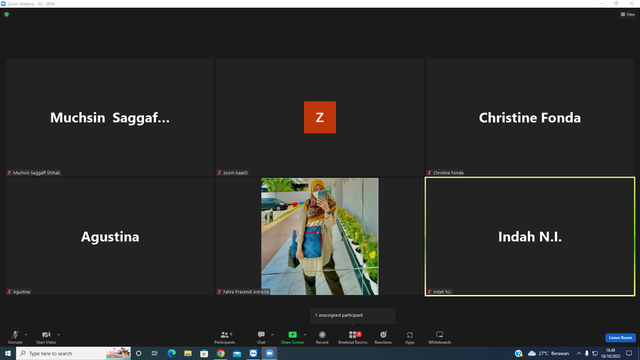Screen dimensions: 640x360
Task: Open the View layout menu
Action: pos(628,14)
